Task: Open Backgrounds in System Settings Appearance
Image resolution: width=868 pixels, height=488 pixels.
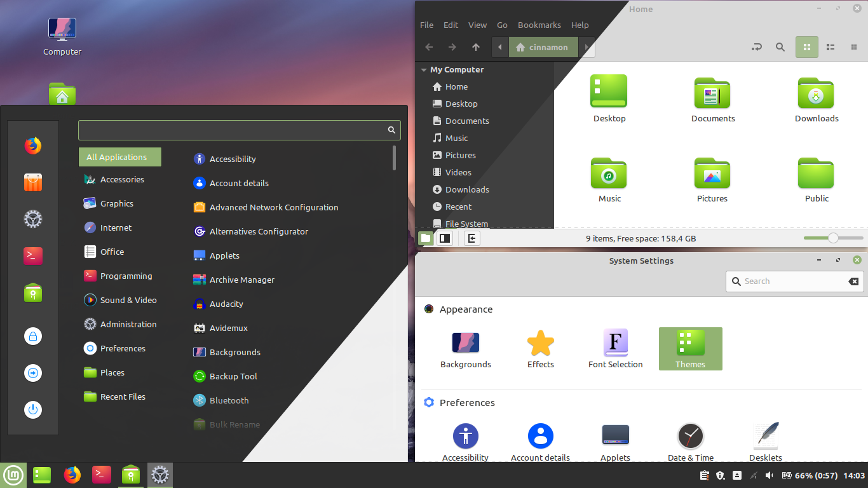Action: [466, 349]
